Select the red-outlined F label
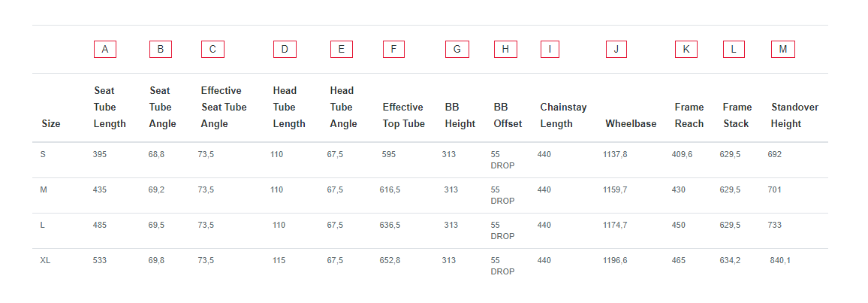868x303 pixels. [393, 50]
